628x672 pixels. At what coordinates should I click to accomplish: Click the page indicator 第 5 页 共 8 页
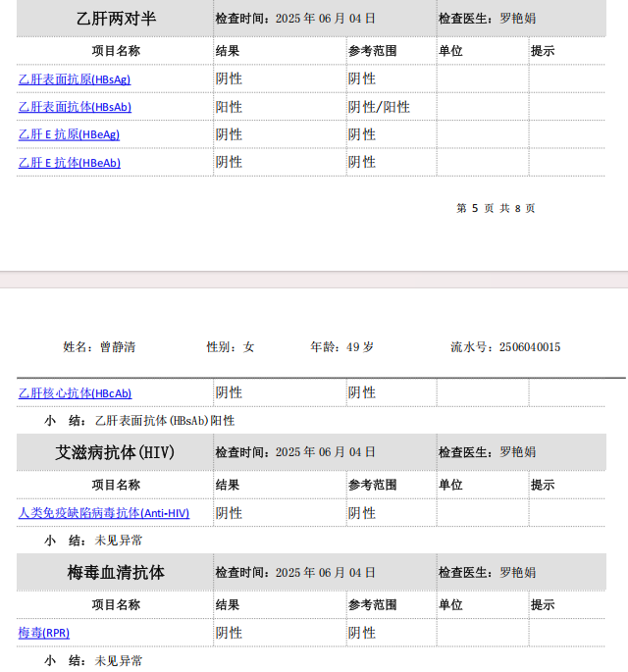click(x=496, y=208)
